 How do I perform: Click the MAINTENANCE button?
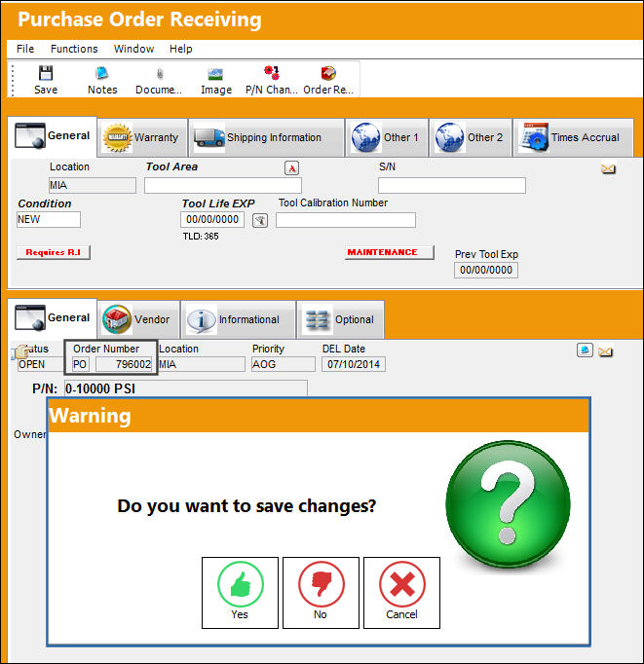[390, 252]
